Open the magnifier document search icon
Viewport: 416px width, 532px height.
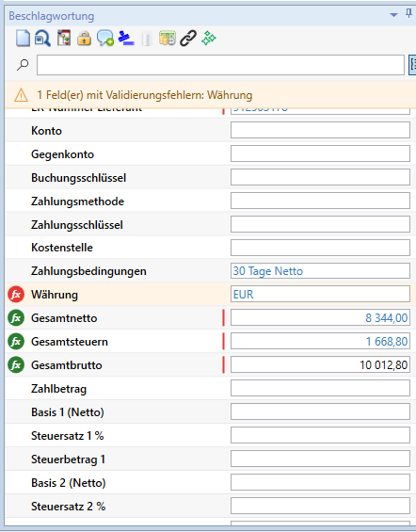coord(42,38)
